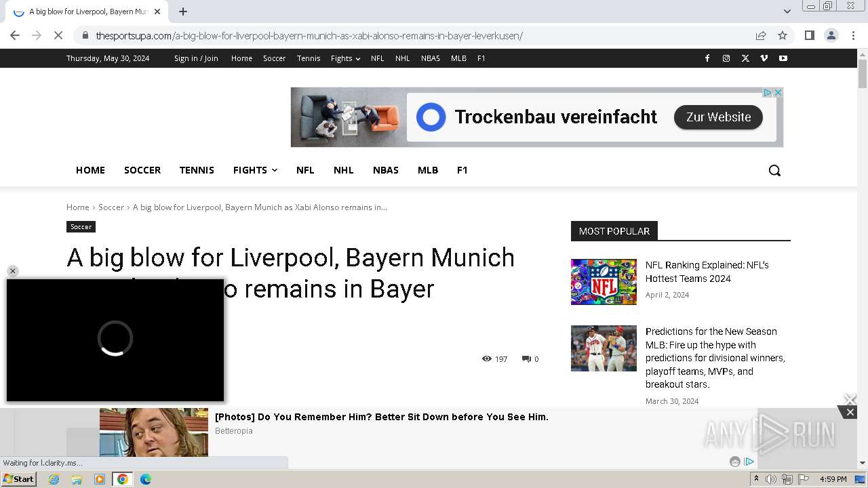Open the browser side panel

point(809,35)
